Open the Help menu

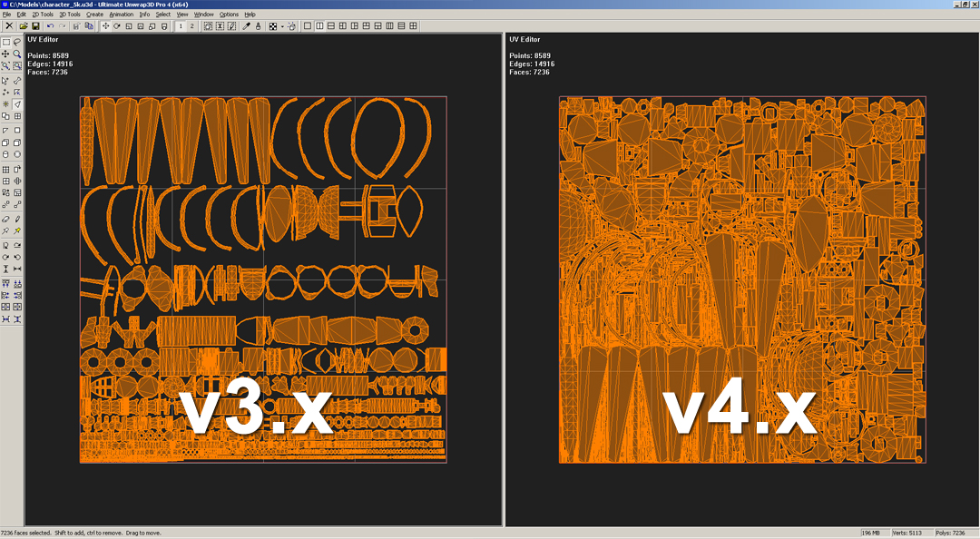click(250, 15)
